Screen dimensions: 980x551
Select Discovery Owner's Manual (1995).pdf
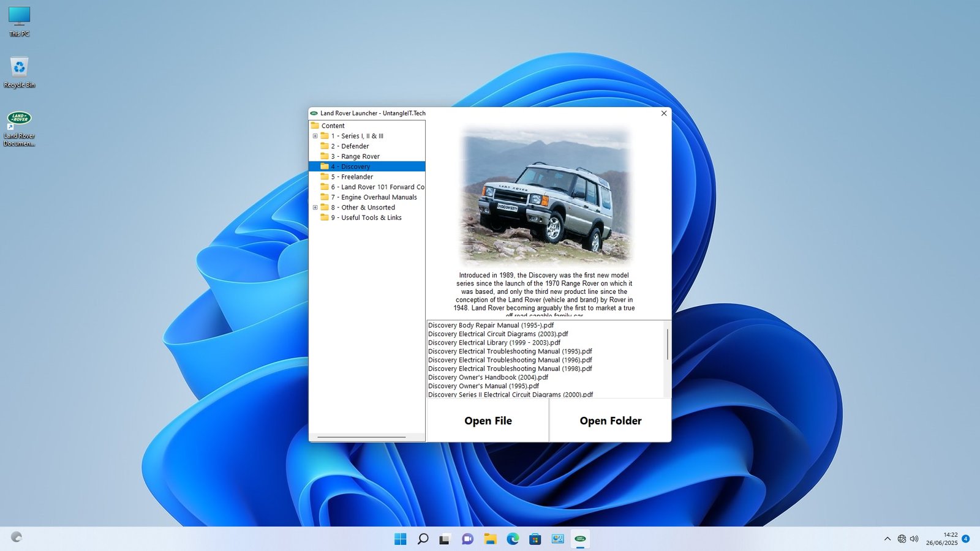pos(483,386)
